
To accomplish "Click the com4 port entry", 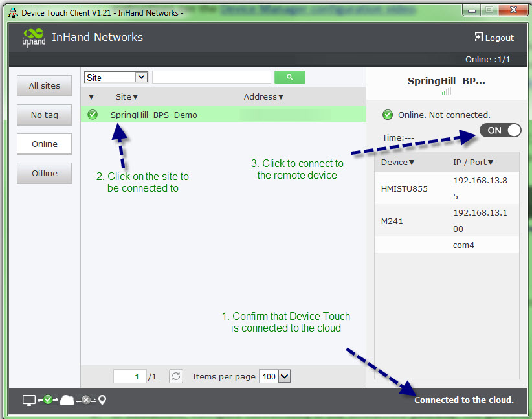I will tap(463, 245).
